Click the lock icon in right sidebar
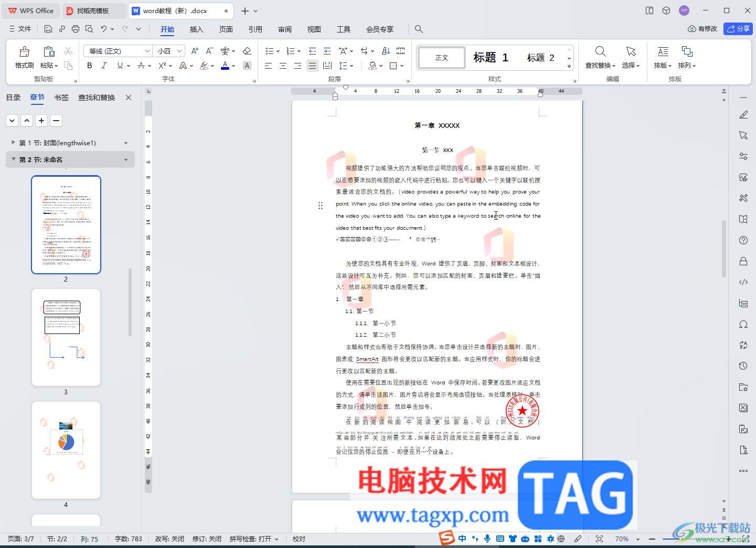The image size is (756, 548). 743,261
